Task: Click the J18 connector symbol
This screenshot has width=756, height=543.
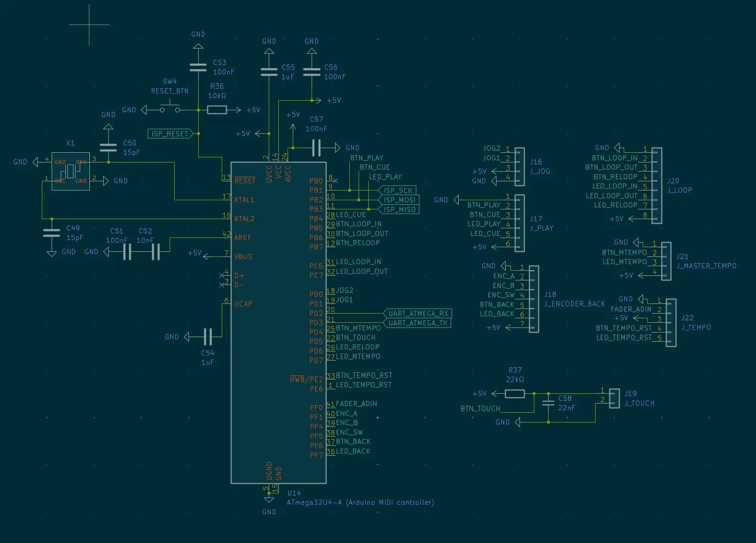Action: 534,299
